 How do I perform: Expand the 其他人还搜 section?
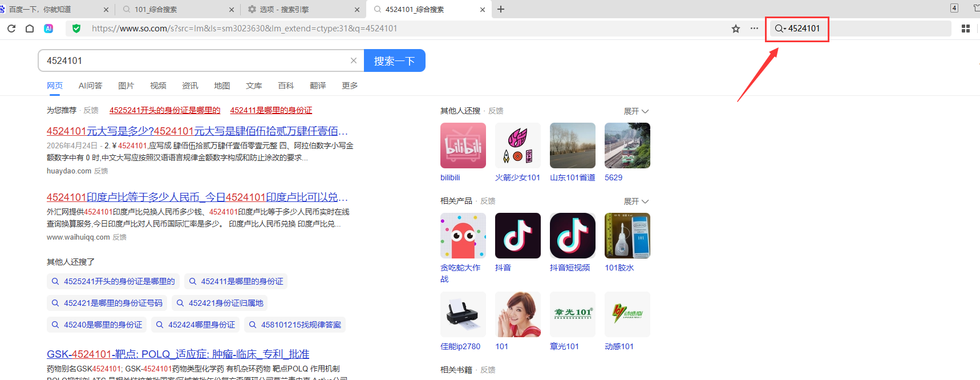click(x=636, y=111)
